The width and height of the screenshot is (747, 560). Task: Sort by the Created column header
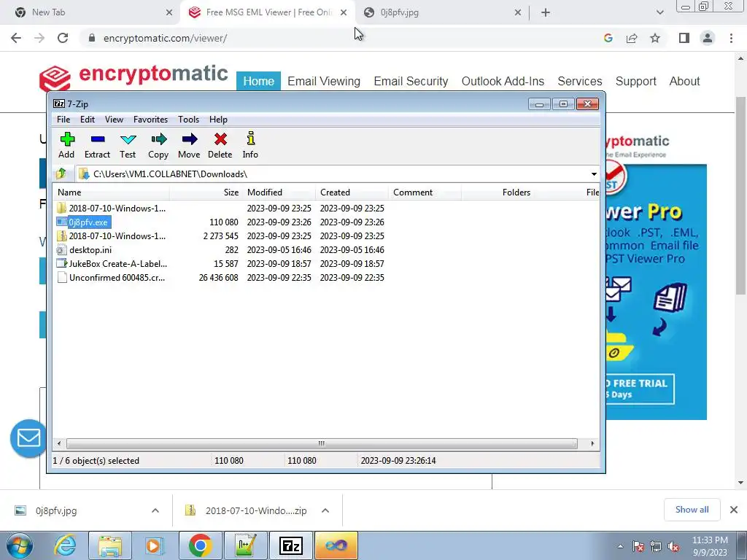click(352, 192)
